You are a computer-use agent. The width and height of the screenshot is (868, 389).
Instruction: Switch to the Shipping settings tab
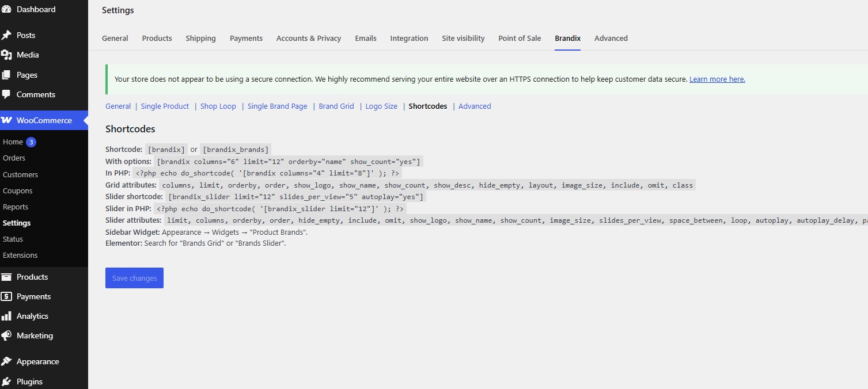(x=200, y=38)
